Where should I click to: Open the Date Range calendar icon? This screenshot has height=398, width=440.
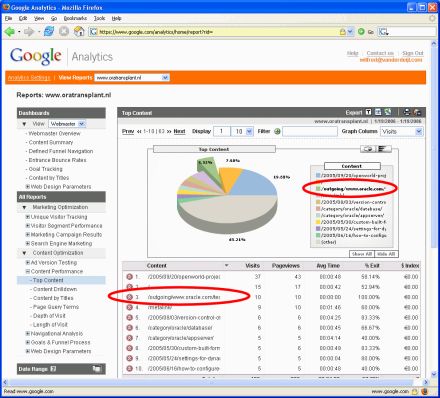tap(97, 369)
